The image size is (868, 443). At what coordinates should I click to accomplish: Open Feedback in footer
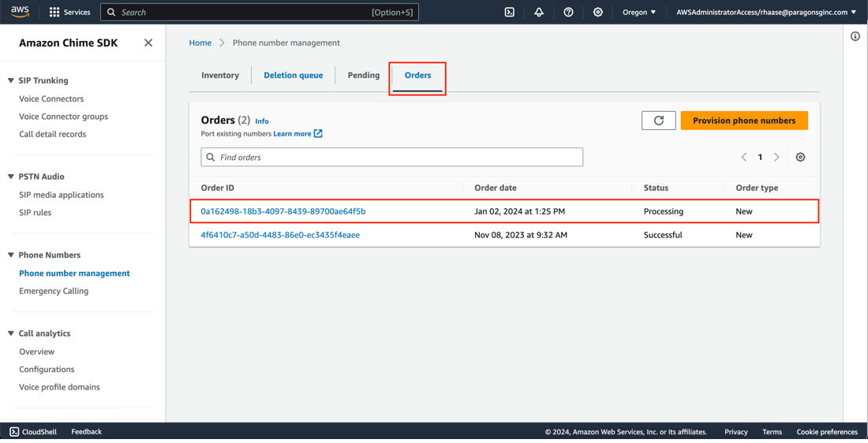pyautogui.click(x=86, y=432)
